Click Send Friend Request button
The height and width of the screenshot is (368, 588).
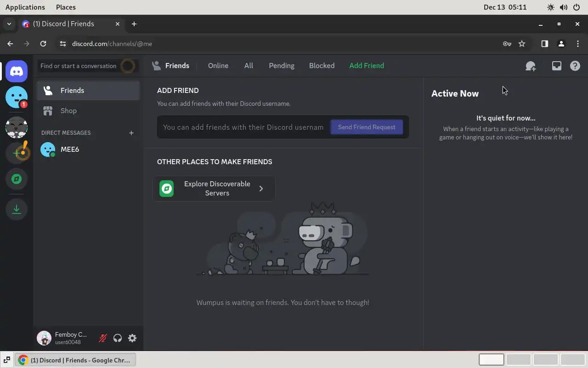click(x=367, y=127)
